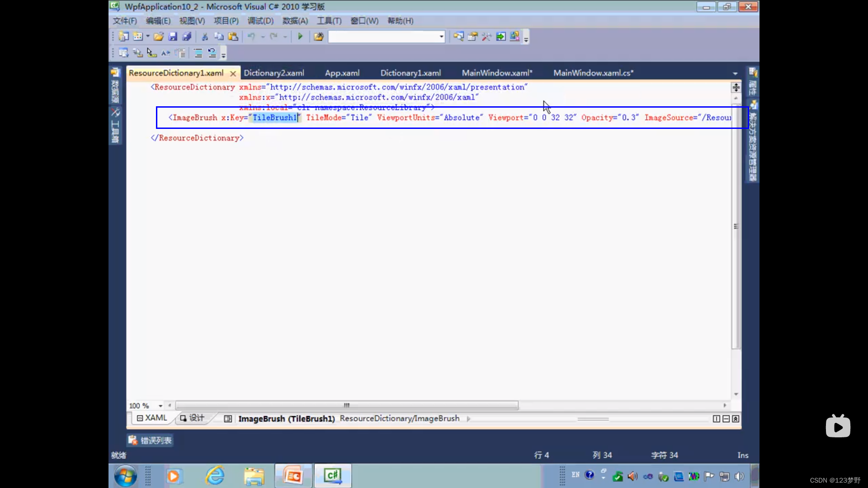Viewport: 868px width, 488px height.
Task: Open the 错误列表 error list panel
Action: [150, 440]
